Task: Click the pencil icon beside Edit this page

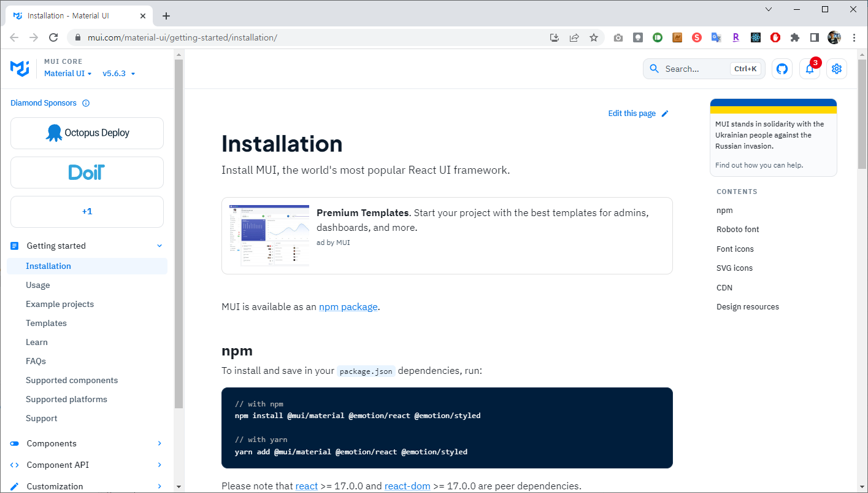Action: (665, 114)
